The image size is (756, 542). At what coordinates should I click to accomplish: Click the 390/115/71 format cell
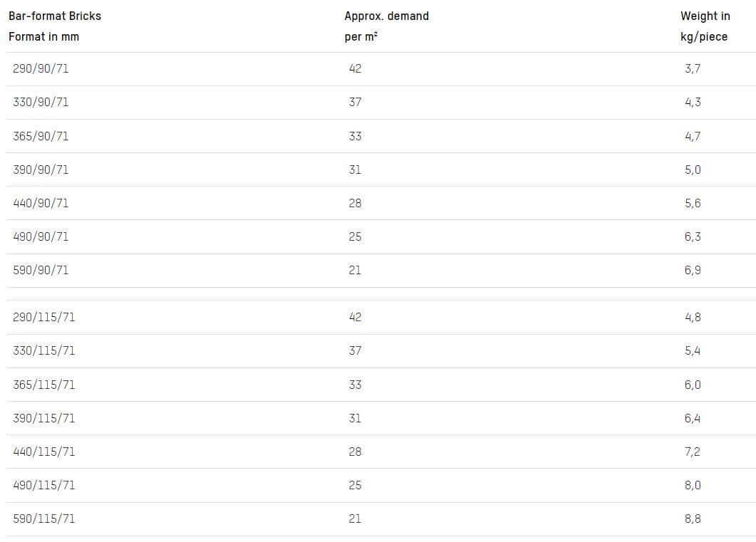[x=43, y=418]
